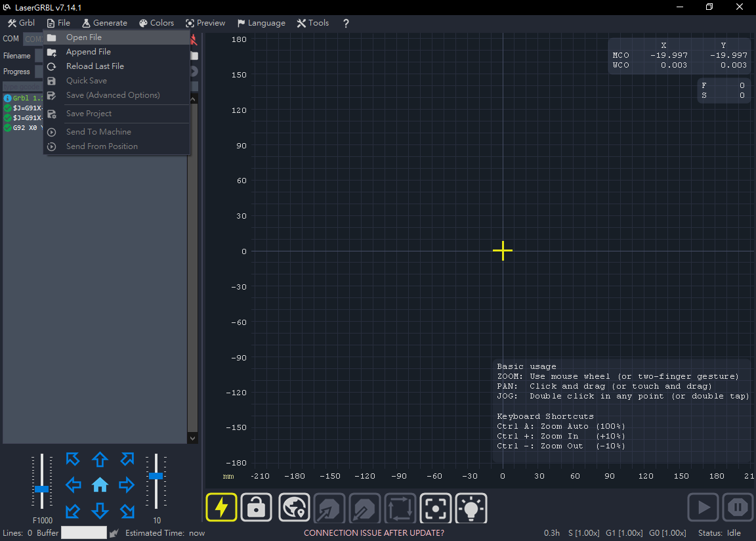
Task: Click the play resume button
Action: (x=703, y=508)
